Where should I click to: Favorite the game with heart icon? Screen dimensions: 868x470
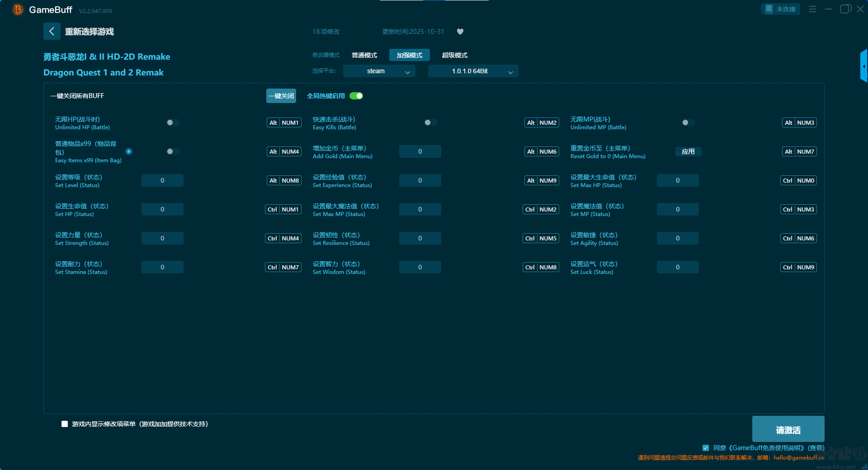[x=460, y=32]
